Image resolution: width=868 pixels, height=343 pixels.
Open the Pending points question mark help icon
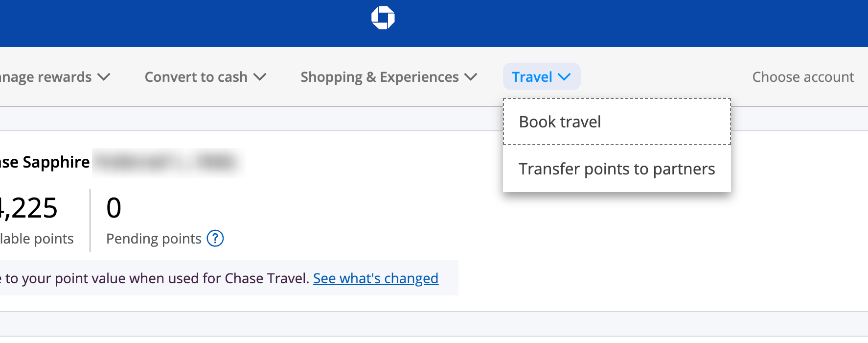215,239
